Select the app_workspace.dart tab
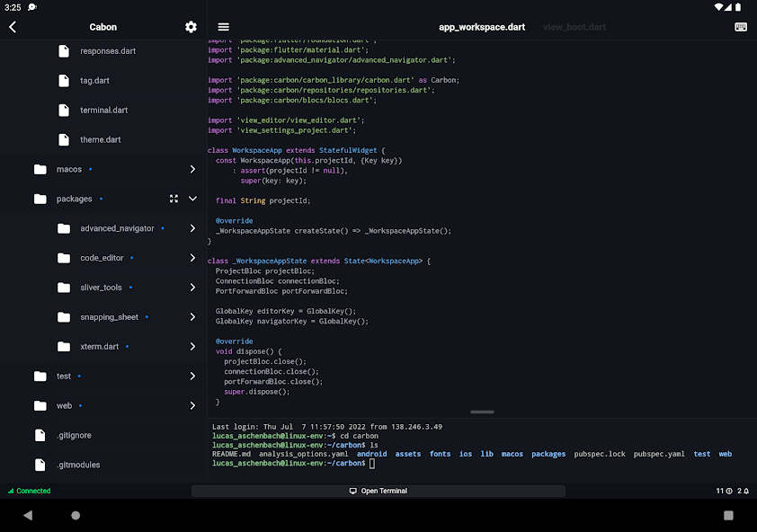Viewport: 757px width, 532px height. pyautogui.click(x=482, y=27)
